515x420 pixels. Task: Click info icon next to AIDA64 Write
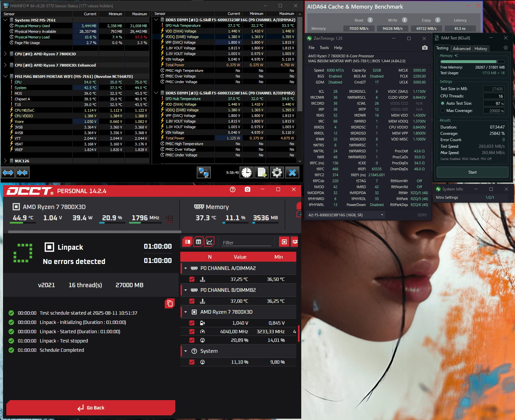(405, 20)
